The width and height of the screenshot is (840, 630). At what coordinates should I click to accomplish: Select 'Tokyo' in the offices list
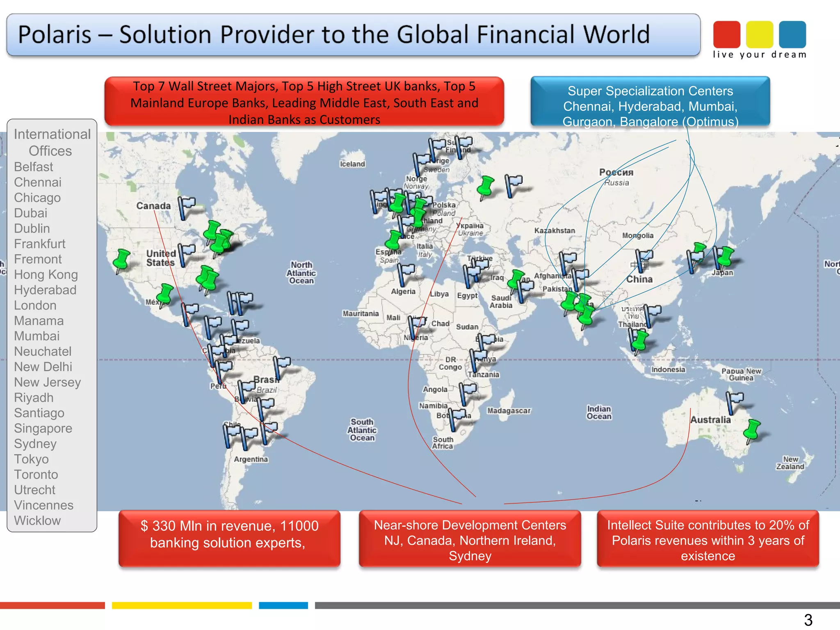[x=31, y=459]
